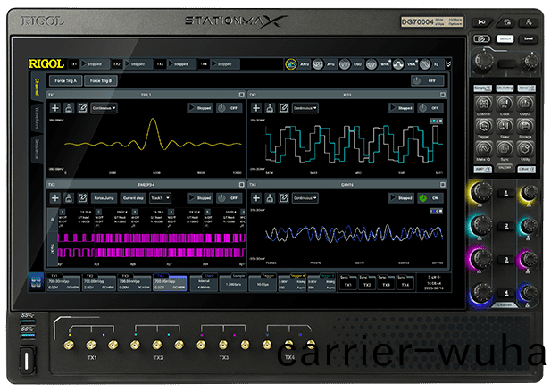
Task: Switch to the Sequence side tab
Action: 37,148
